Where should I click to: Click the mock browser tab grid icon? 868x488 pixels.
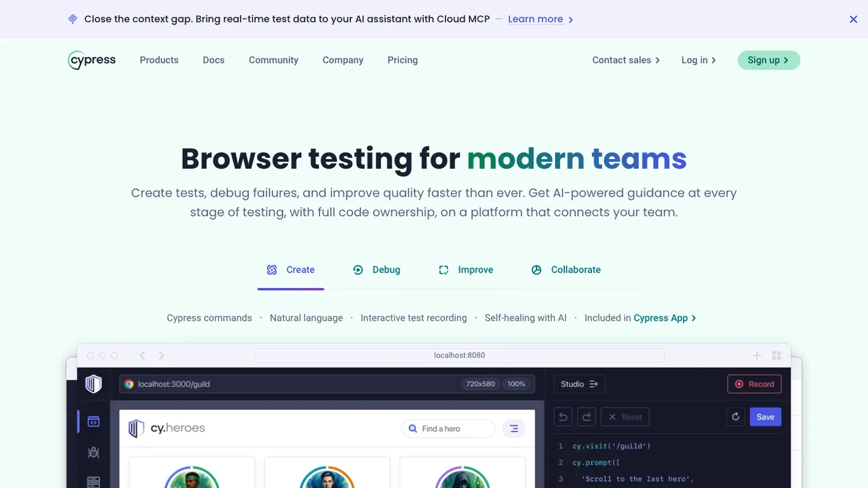(776, 355)
